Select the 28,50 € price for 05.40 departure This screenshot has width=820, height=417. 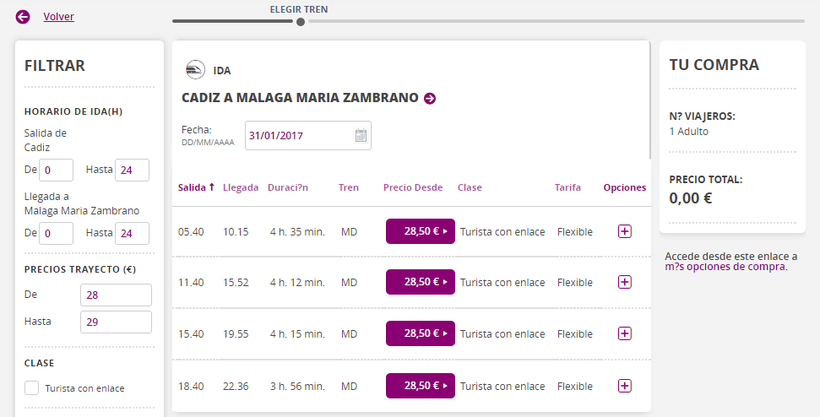coord(420,231)
